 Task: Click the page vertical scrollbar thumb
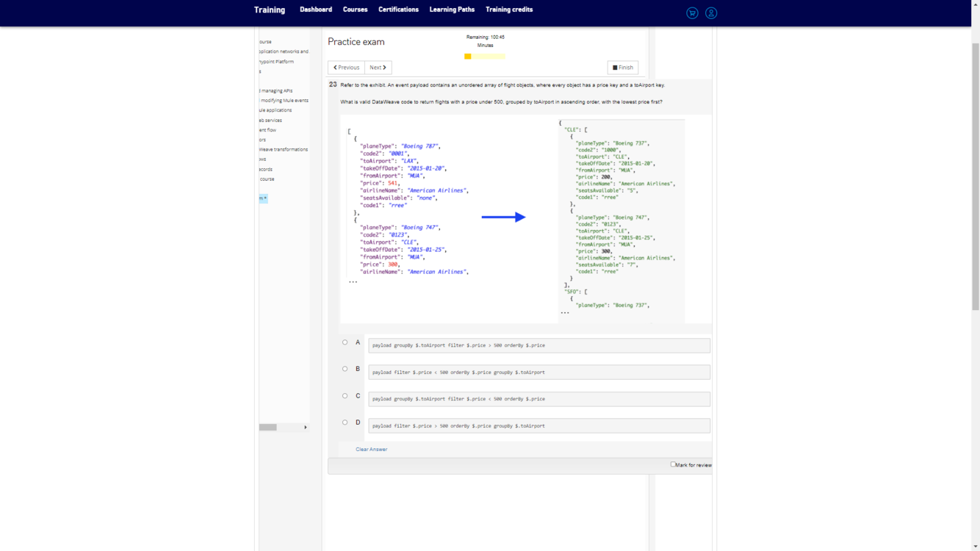point(976,176)
